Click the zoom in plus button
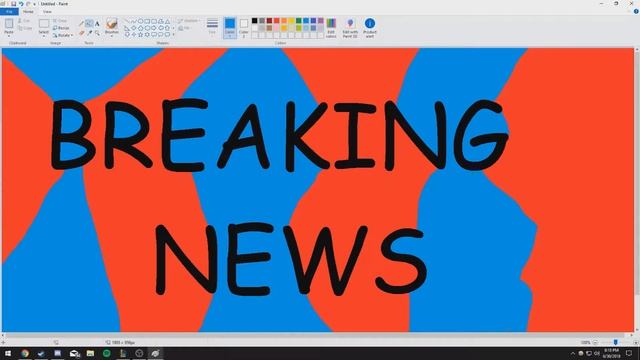 point(636,342)
